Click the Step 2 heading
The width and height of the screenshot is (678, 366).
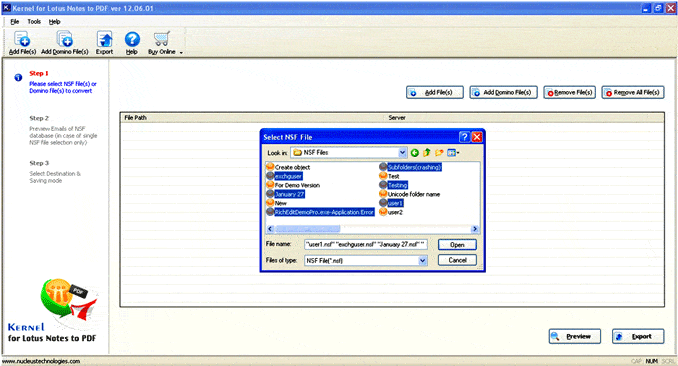click(x=39, y=118)
